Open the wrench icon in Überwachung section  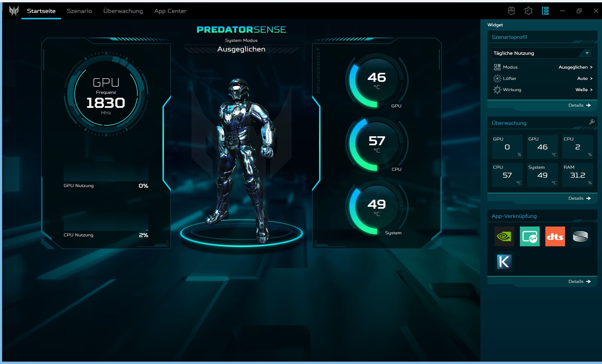click(592, 122)
